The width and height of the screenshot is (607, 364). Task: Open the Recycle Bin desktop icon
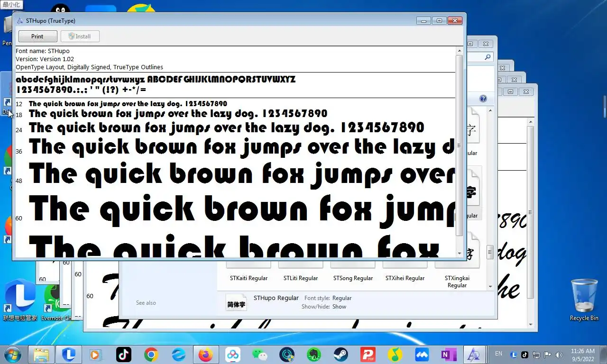(x=584, y=300)
